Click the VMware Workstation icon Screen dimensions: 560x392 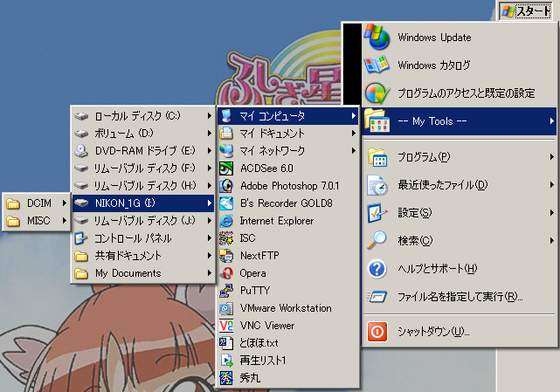[226, 308]
